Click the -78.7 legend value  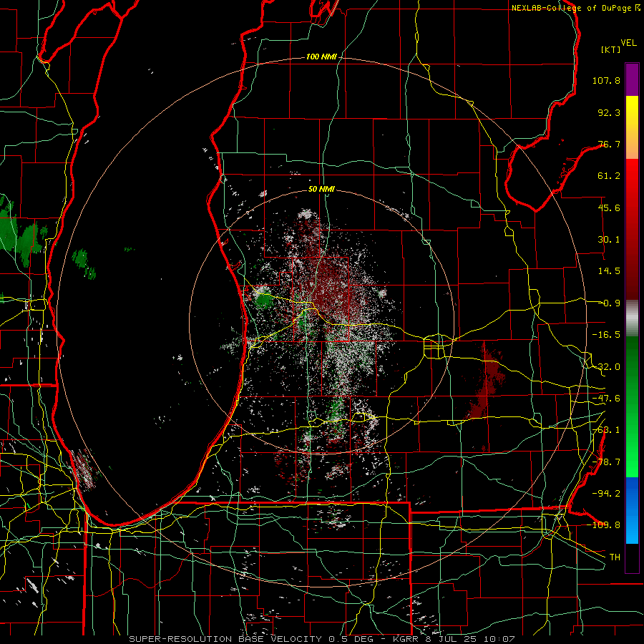pos(606,462)
